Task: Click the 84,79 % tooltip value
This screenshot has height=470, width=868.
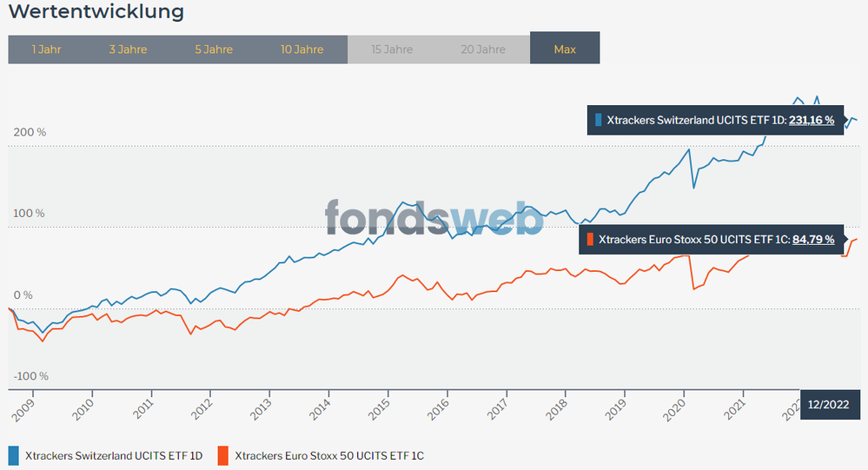Action: (813, 240)
